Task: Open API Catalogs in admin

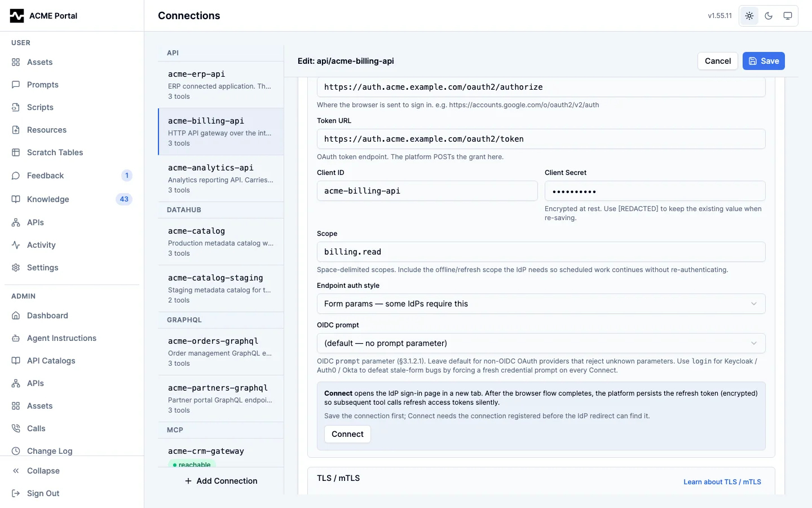Action: click(72, 361)
